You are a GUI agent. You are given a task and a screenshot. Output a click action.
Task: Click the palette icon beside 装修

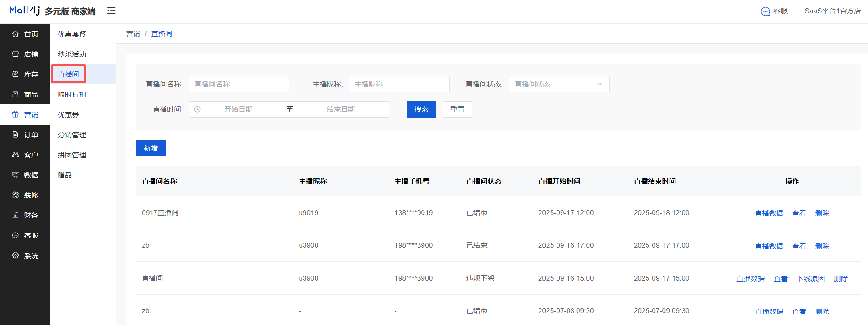[x=16, y=195]
